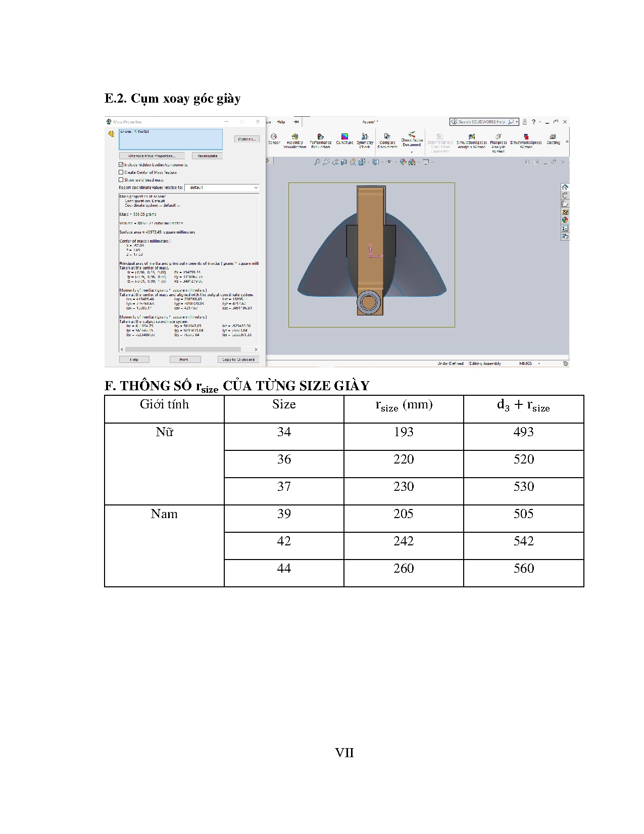
Task: Open the Costing tool
Action: click(553, 138)
